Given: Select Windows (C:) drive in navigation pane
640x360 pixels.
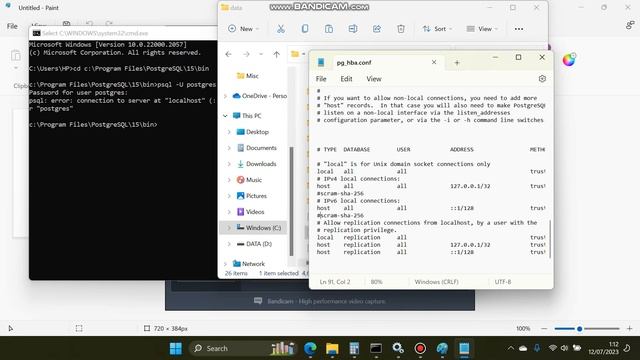Looking at the screenshot, I should [x=253, y=228].
